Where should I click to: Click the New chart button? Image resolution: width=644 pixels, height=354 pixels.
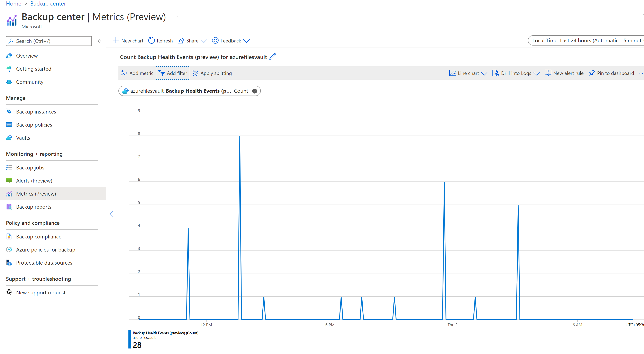(x=128, y=41)
